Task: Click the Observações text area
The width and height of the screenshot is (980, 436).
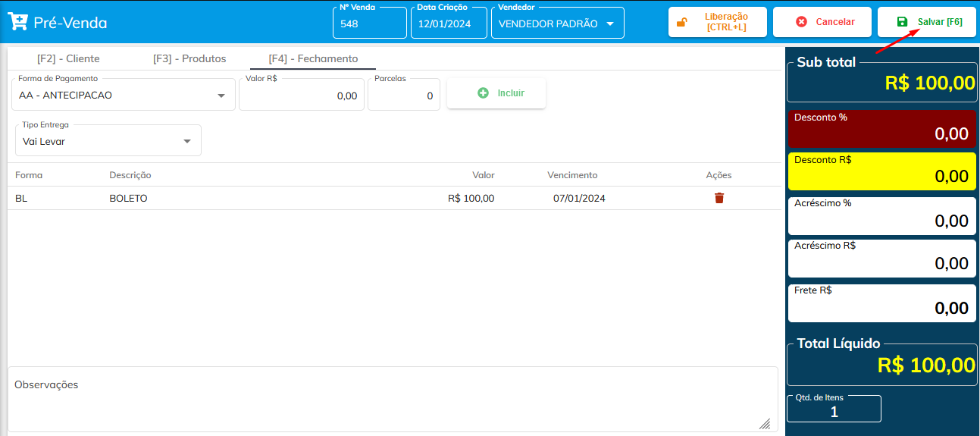Action: point(393,400)
